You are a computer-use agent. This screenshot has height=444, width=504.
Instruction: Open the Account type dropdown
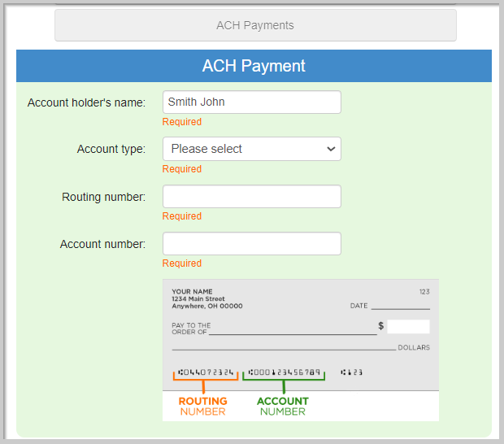252,149
